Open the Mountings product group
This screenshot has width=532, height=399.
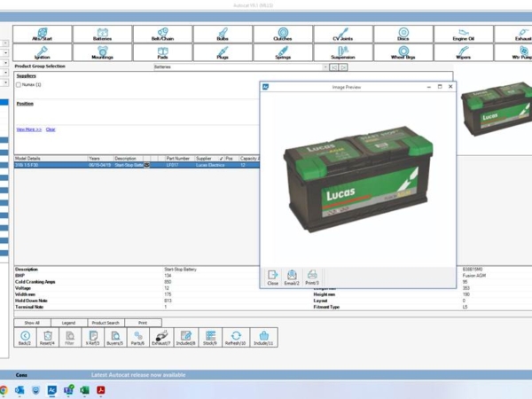(103, 52)
